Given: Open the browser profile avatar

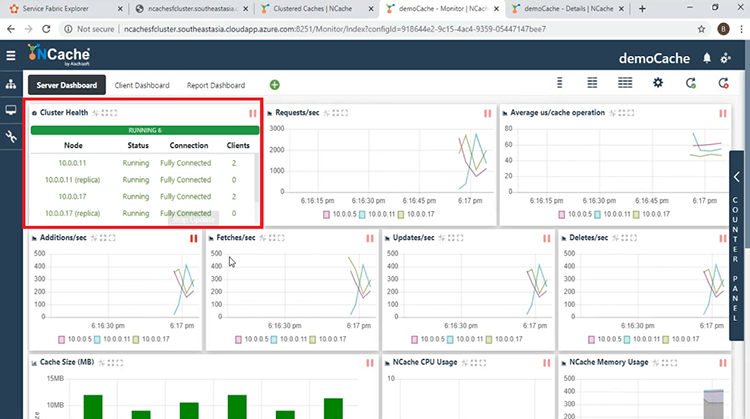Looking at the screenshot, I should coord(723,29).
